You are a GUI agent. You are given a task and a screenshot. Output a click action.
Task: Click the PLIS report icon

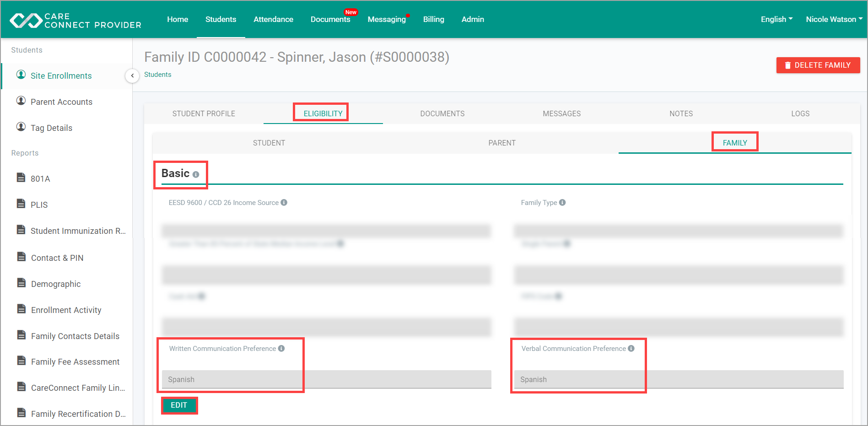coord(21,205)
